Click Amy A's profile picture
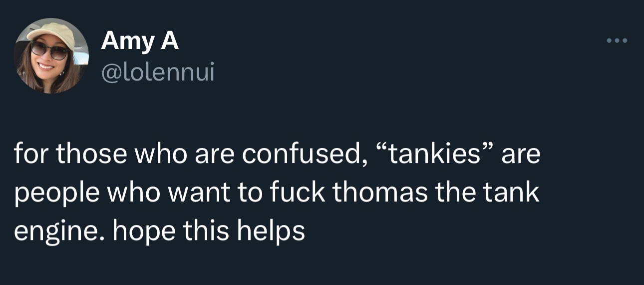This screenshot has height=285, width=644. coord(51,56)
